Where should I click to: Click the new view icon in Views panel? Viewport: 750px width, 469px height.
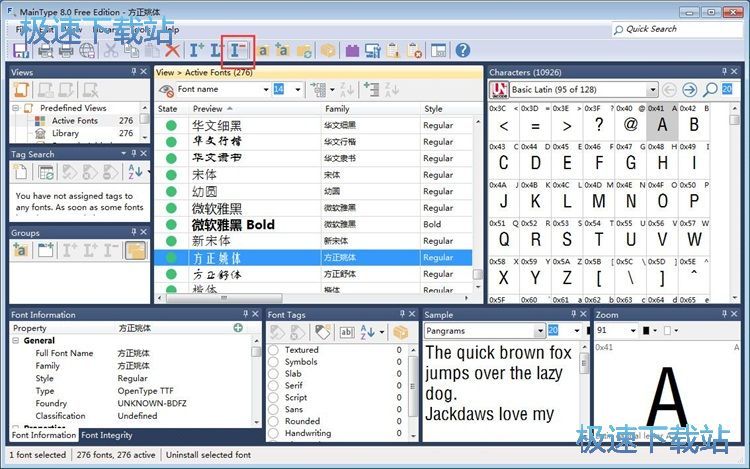tap(21, 89)
